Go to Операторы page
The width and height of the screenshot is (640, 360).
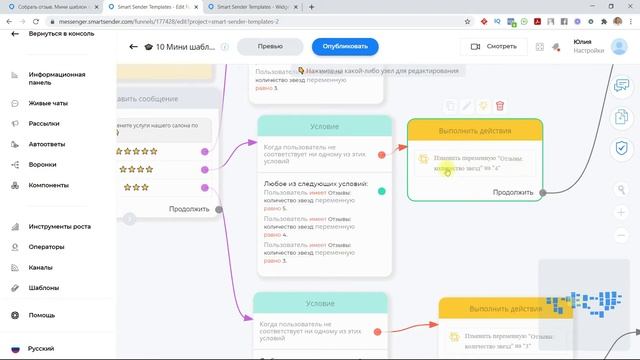[x=46, y=247]
